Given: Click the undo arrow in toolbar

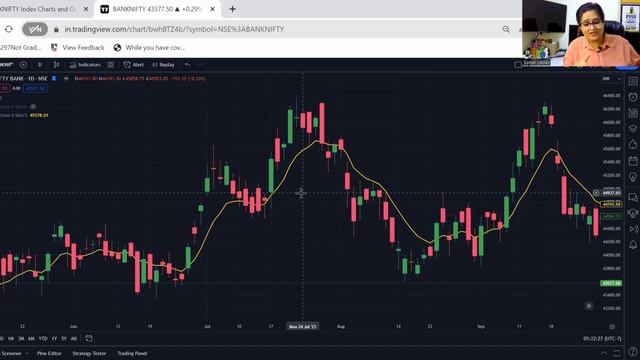Looking at the screenshot, I should click(x=187, y=64).
